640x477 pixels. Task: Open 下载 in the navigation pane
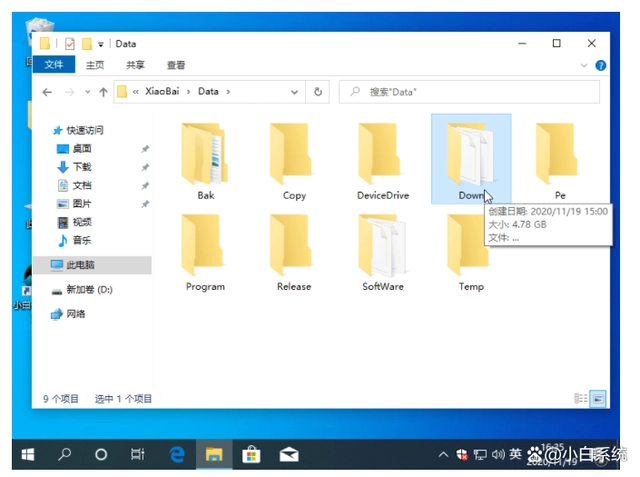[82, 167]
